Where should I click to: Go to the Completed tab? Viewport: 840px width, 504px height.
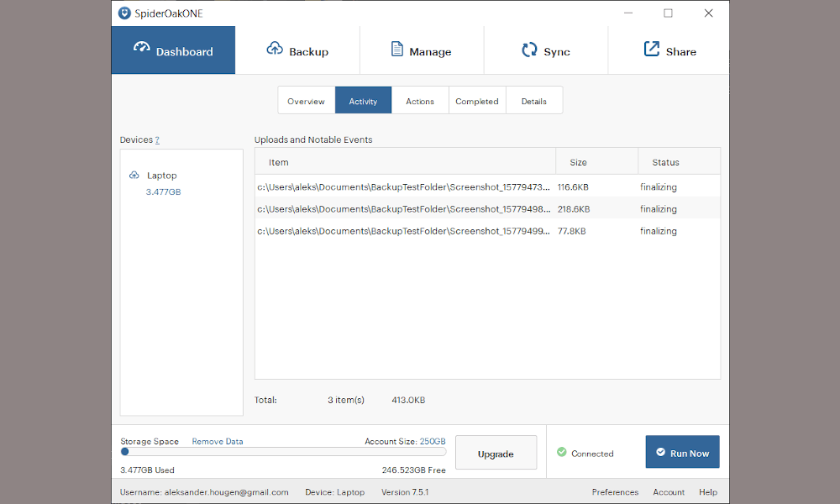[477, 101]
